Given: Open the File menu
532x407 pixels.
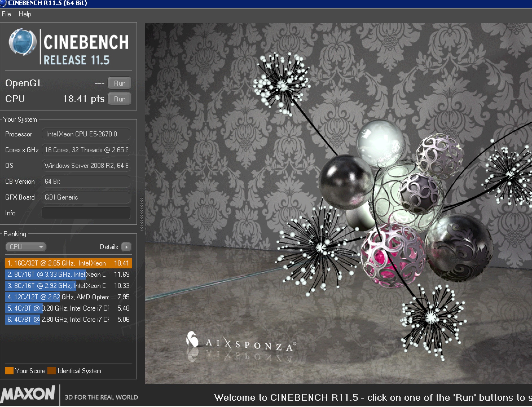Looking at the screenshot, I should pos(6,14).
